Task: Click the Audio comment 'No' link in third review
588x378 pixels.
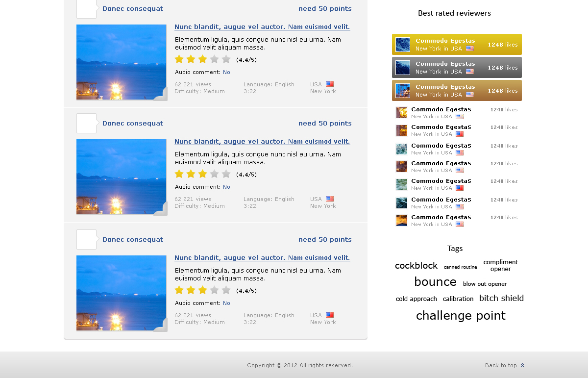Action: click(226, 303)
